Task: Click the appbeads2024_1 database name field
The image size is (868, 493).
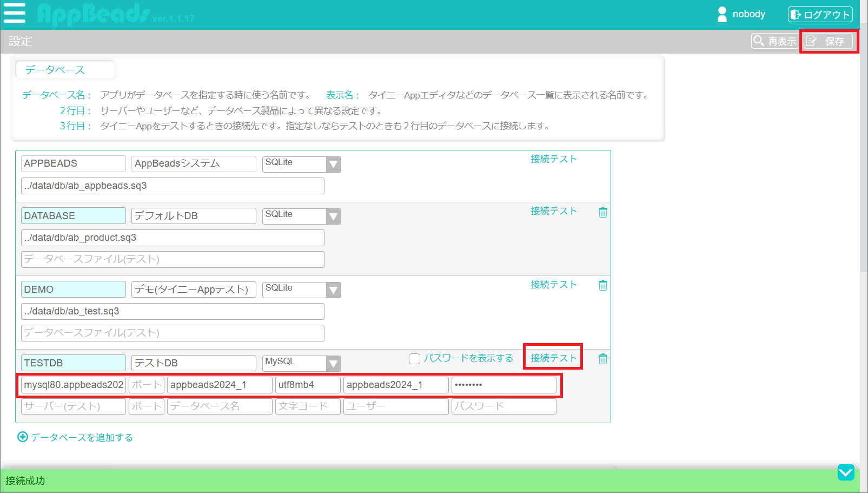Action: tap(220, 385)
